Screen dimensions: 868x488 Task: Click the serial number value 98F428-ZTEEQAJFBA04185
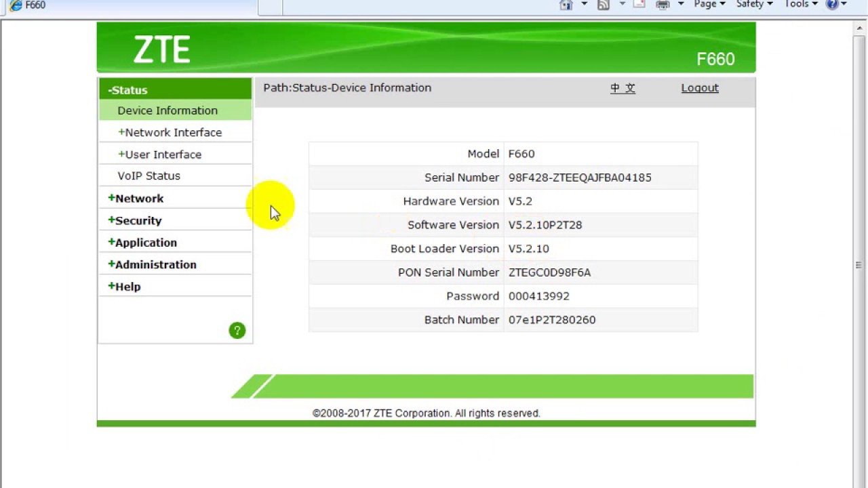click(x=580, y=178)
